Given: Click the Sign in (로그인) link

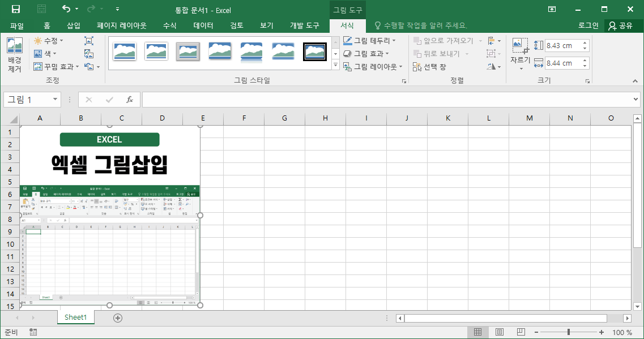Looking at the screenshot, I should click(x=588, y=25).
